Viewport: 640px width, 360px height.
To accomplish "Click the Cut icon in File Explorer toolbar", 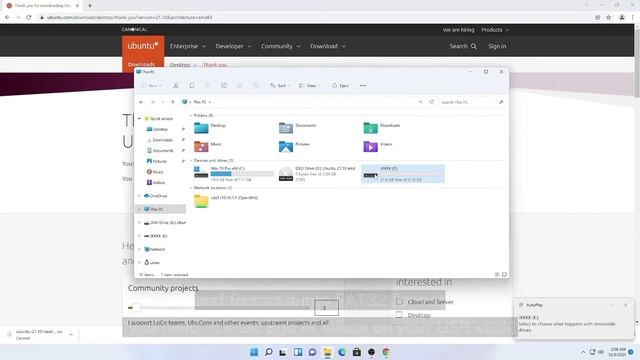I will [x=176, y=86].
